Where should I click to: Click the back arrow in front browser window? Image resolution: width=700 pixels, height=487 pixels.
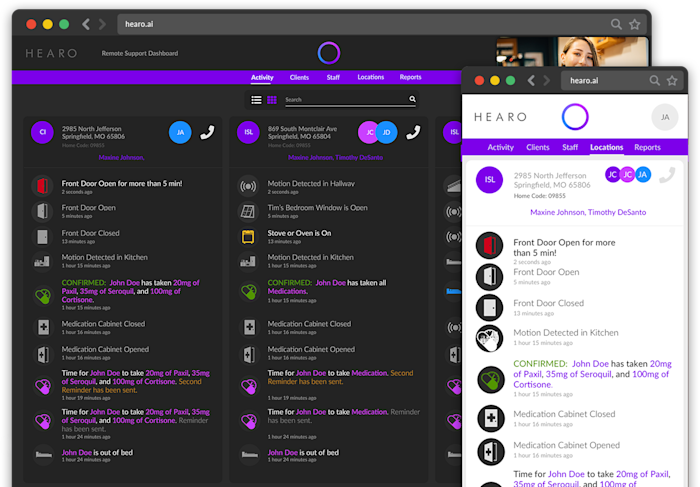coord(531,80)
